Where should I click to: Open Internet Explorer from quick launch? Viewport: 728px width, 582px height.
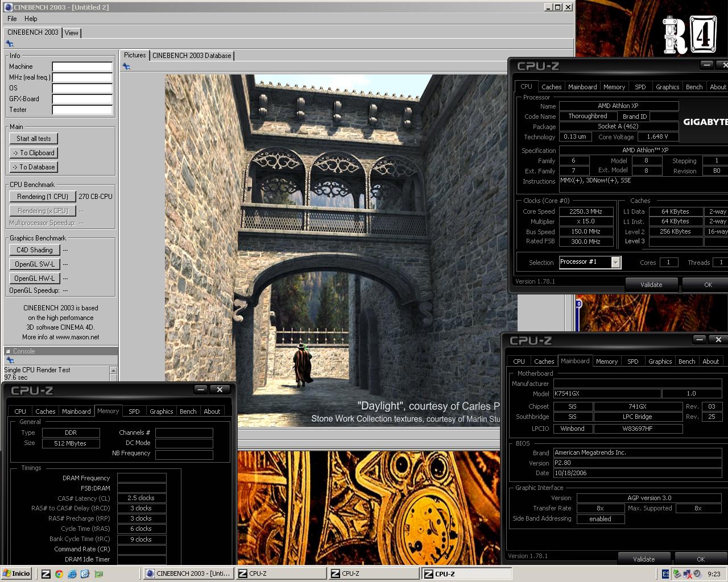click(72, 573)
